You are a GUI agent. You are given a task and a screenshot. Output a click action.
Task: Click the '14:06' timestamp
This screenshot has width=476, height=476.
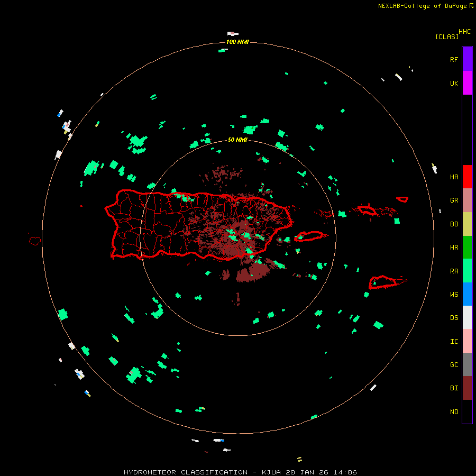(x=345, y=472)
